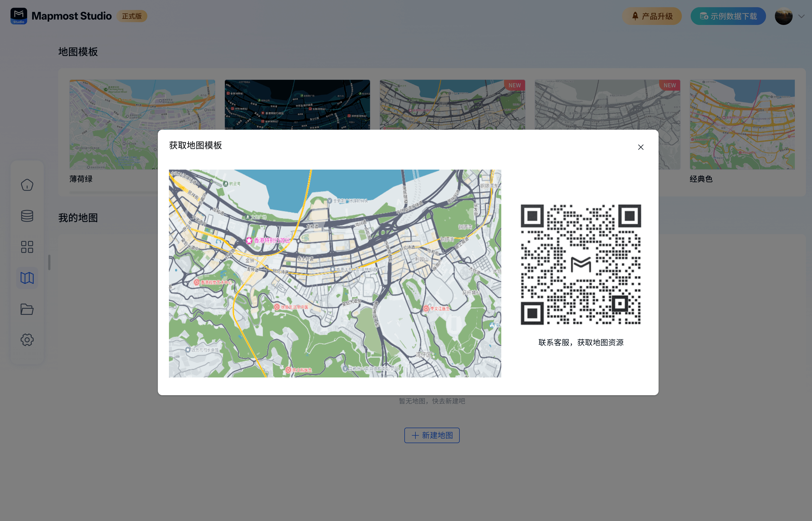The width and height of the screenshot is (812, 521).
Task: Click the 新建地图 button
Action: tap(432, 435)
